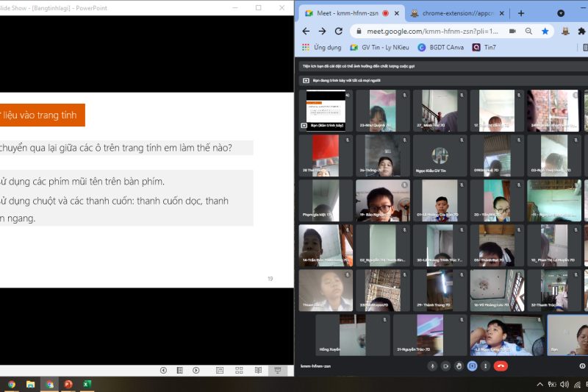Switch to Slide Sorter view
This screenshot has width=588, height=392.
239,370
